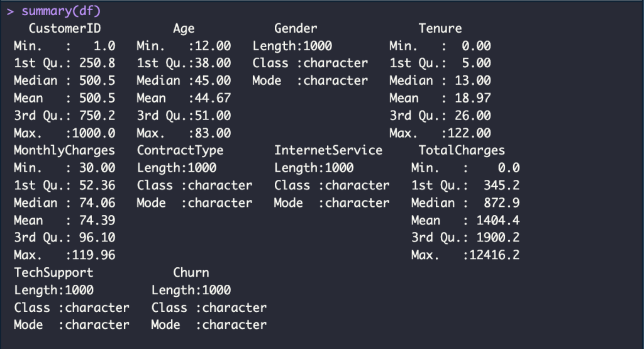
Task: Click the MonthlyCharges column header
Action: coord(65,150)
